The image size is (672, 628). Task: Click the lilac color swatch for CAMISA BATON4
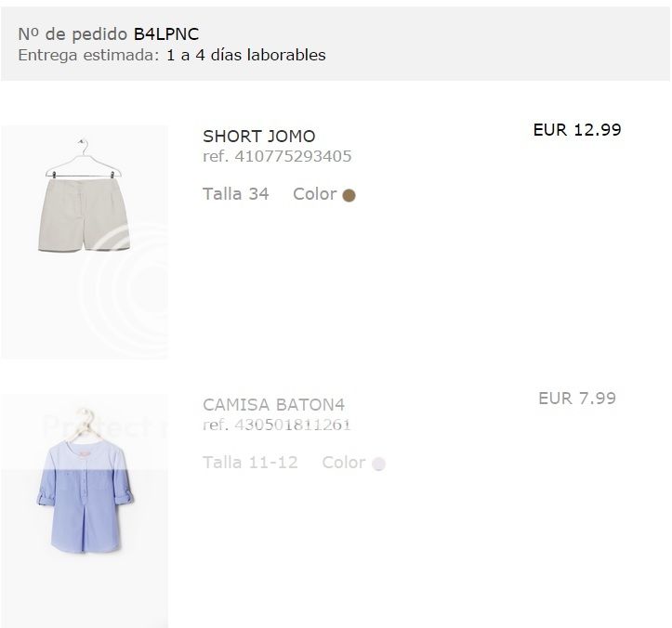[378, 464]
